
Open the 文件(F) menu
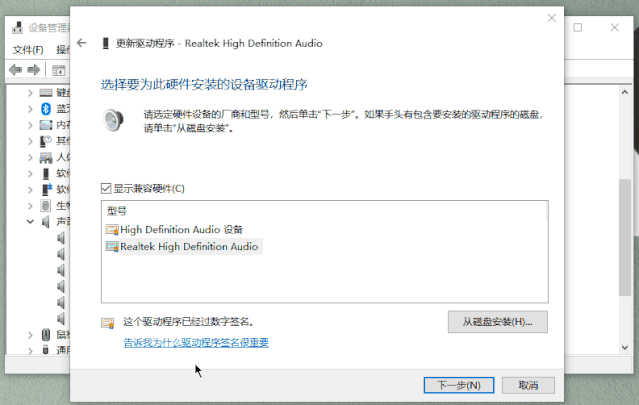click(27, 49)
